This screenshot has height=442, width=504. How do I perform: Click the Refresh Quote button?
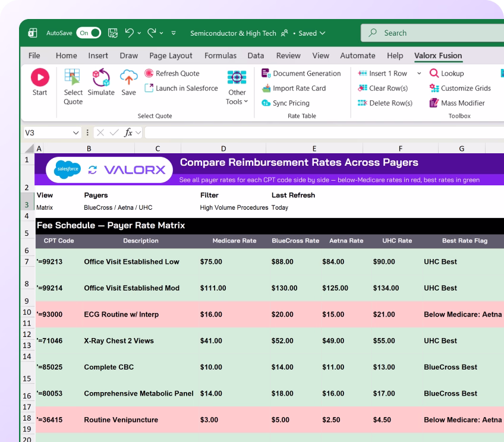172,73
